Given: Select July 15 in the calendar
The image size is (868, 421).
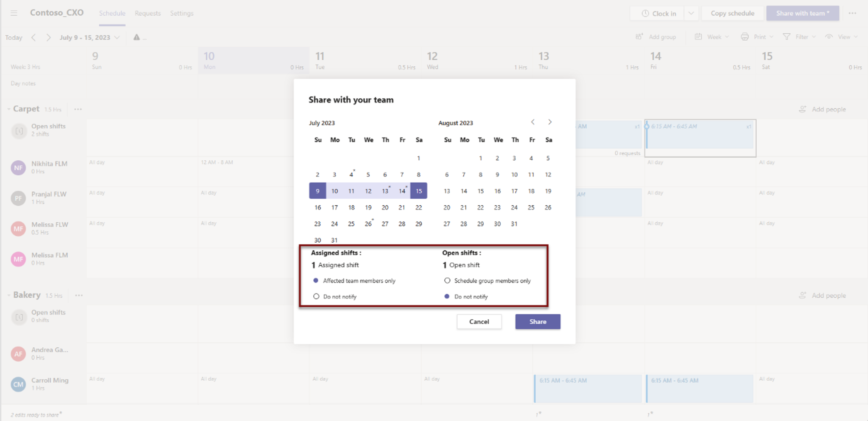Looking at the screenshot, I should pyautogui.click(x=419, y=191).
